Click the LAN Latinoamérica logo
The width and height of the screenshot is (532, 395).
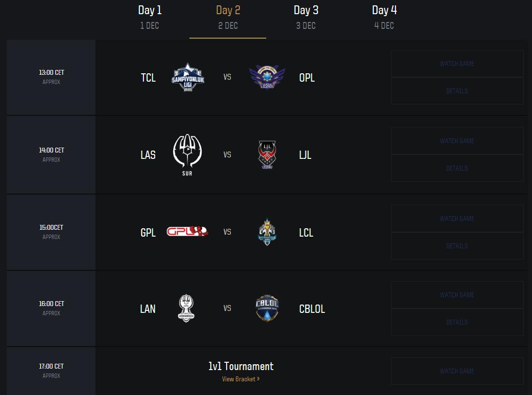tap(186, 308)
